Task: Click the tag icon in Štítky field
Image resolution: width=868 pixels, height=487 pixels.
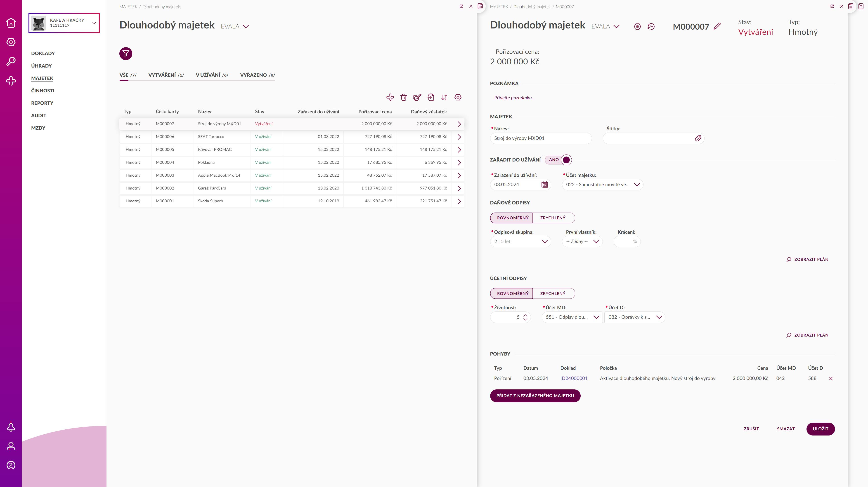Action: coord(698,138)
